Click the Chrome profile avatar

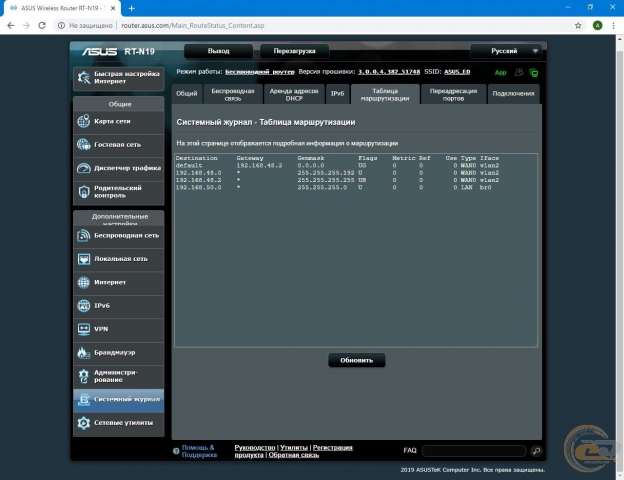coord(597,25)
